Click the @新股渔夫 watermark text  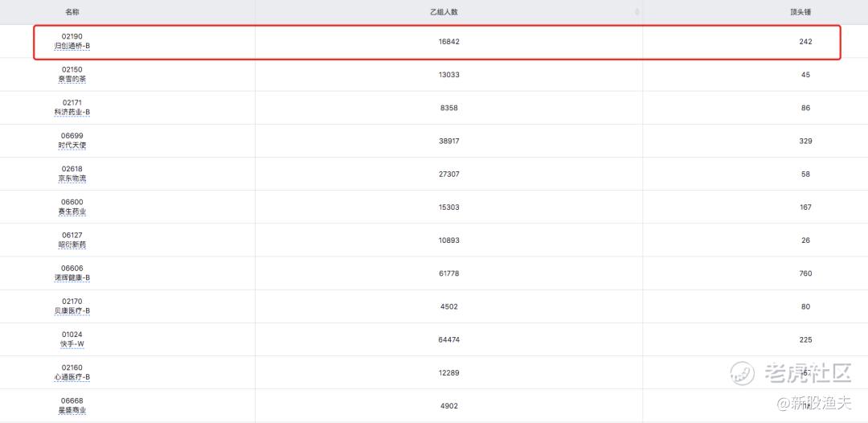point(810,401)
